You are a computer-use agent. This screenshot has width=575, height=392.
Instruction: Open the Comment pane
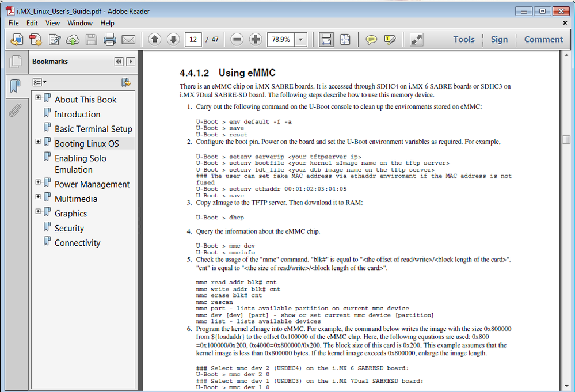[x=543, y=39]
